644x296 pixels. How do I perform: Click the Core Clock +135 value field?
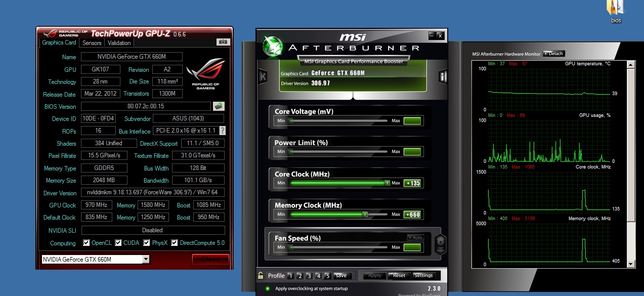[x=412, y=183]
